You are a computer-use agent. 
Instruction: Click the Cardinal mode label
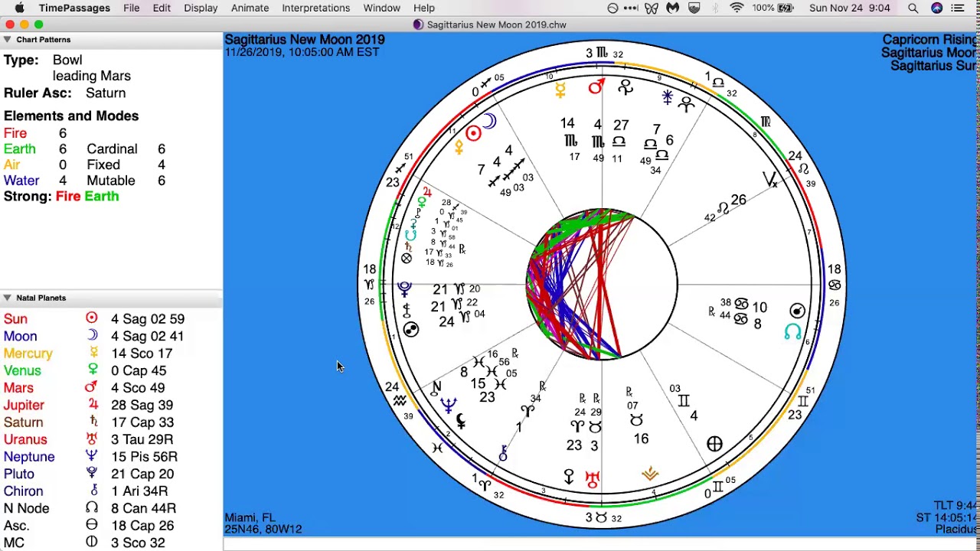pos(112,149)
